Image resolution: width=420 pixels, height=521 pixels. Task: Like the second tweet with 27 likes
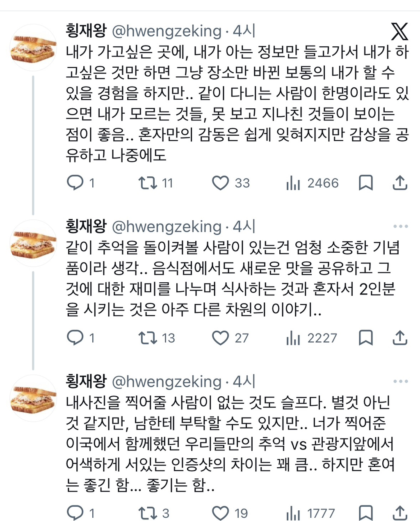[x=220, y=338]
